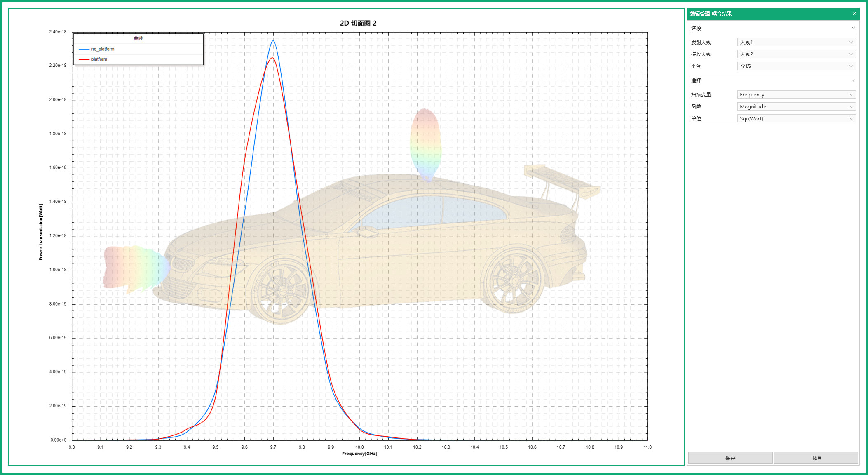Click the peak of the blue no_platform curve
This screenshot has width=868, height=475.
click(273, 41)
